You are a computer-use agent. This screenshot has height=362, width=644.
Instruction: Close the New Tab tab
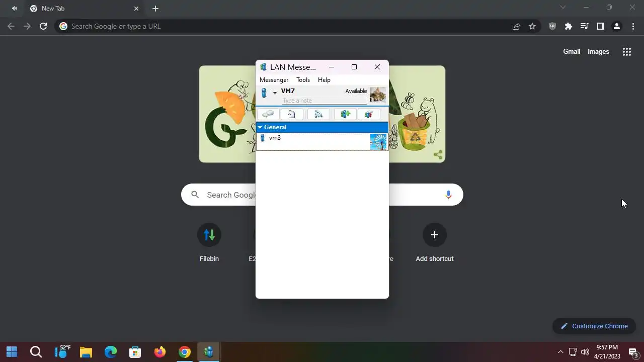pos(136,9)
